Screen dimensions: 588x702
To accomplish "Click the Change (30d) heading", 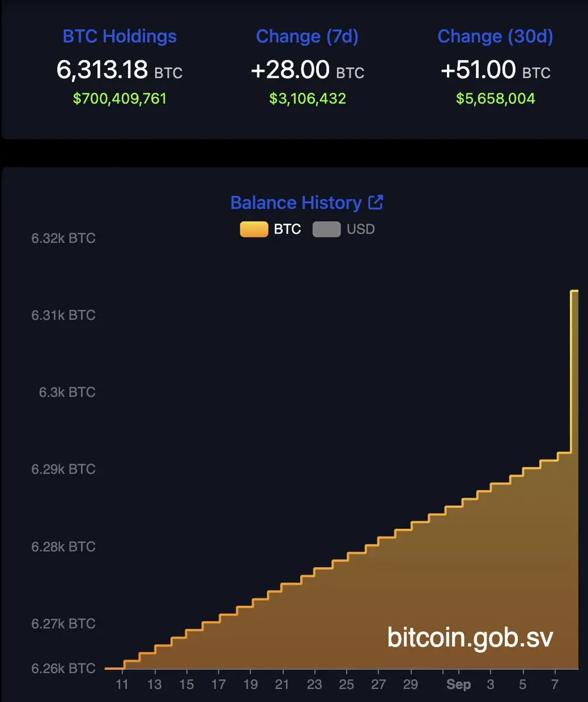I will pos(495,36).
